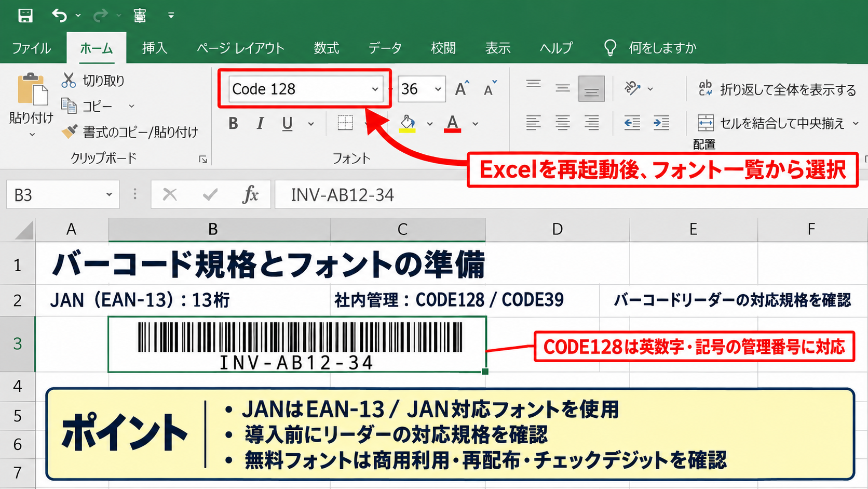Toggle italic formatting (I)
Viewport: 868px width, 489px height.
(260, 123)
